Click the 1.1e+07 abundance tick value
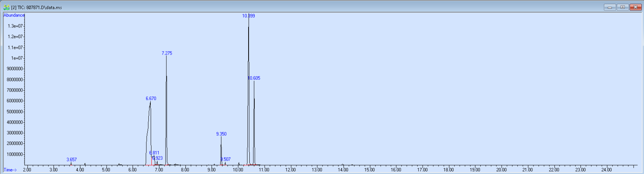644x174 pixels. (x=16, y=47)
